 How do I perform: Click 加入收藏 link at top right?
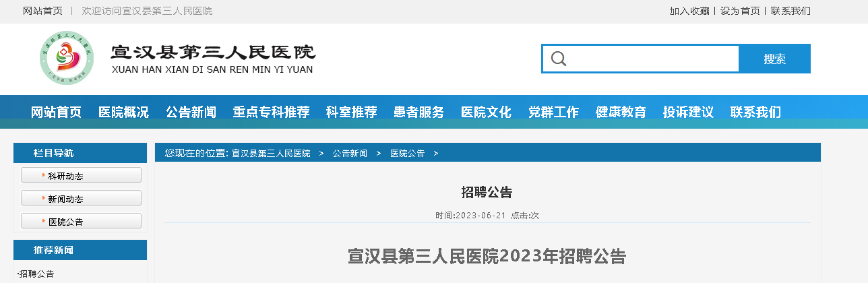pos(689,11)
